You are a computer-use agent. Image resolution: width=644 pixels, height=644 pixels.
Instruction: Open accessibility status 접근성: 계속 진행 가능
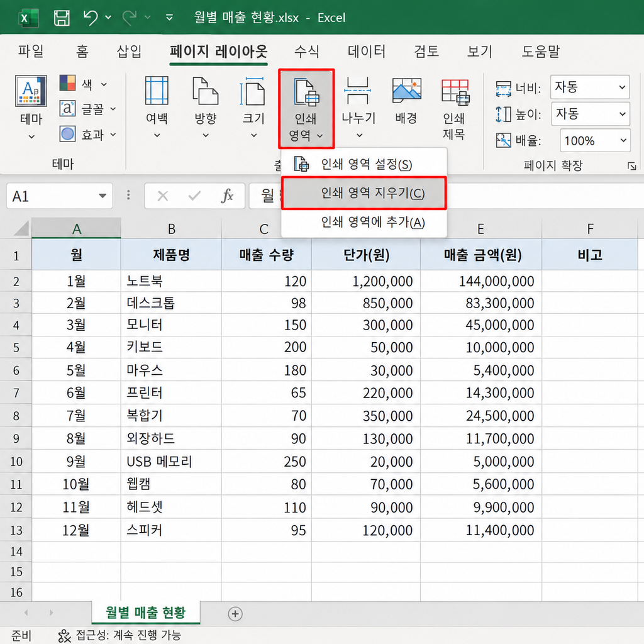coord(120,635)
